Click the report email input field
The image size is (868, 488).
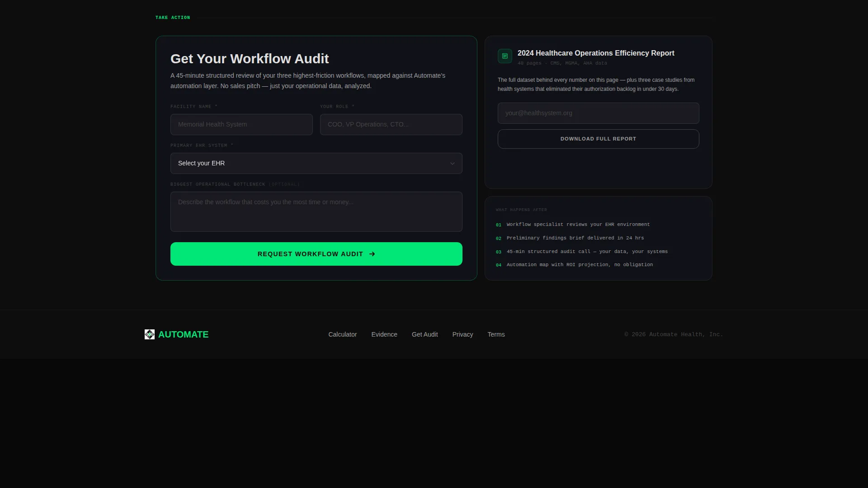(599, 113)
